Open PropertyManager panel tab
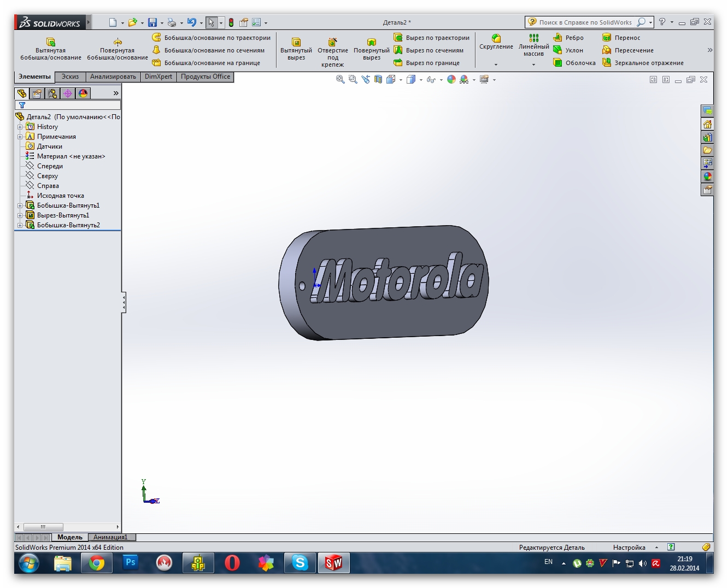The image size is (728, 588). pyautogui.click(x=37, y=93)
